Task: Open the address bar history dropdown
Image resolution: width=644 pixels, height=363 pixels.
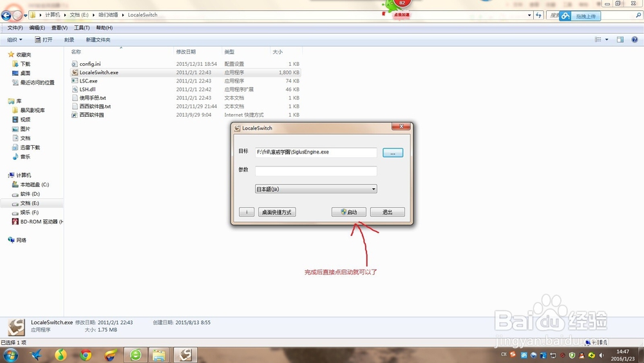Action: pos(529,15)
